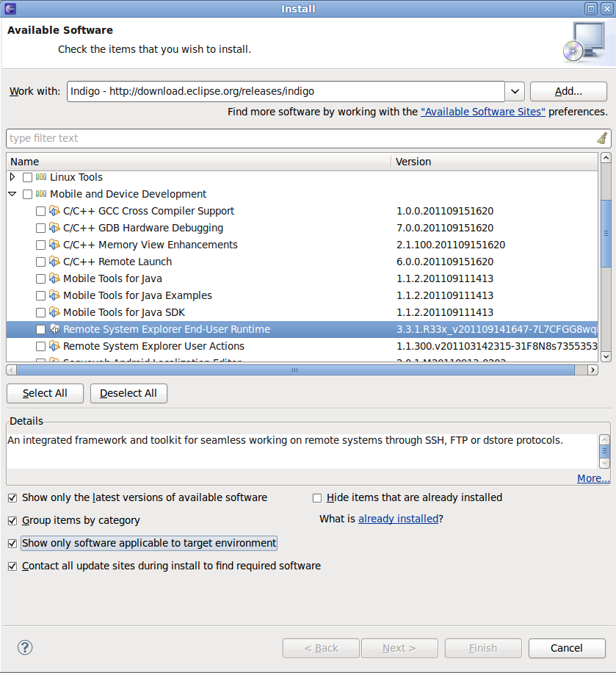Click the software list horizontal scrollbar thumb
Image resolution: width=616 pixels, height=673 pixels.
pyautogui.click(x=295, y=370)
